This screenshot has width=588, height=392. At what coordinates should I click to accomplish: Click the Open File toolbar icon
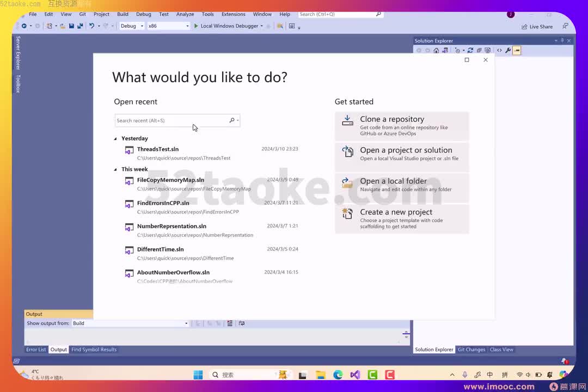point(62,26)
